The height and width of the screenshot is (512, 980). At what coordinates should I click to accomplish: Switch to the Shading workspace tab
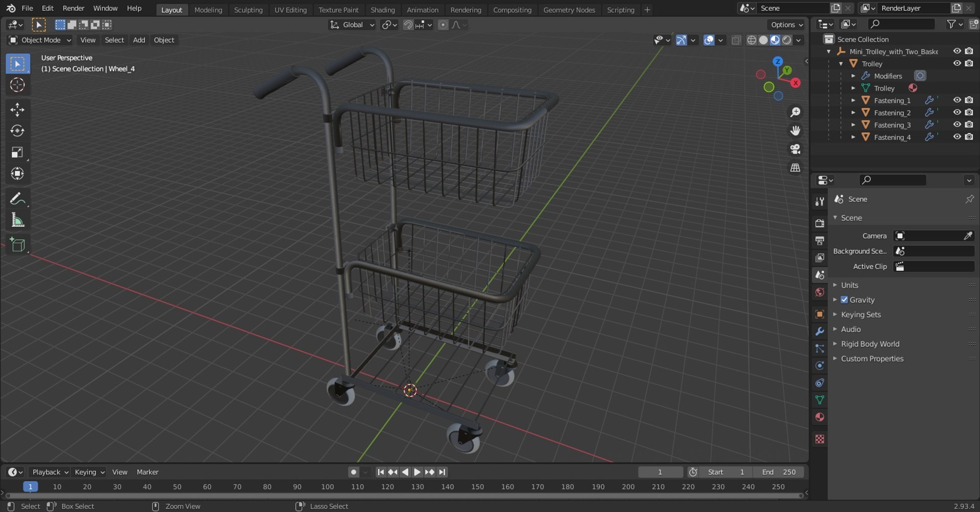coord(383,10)
